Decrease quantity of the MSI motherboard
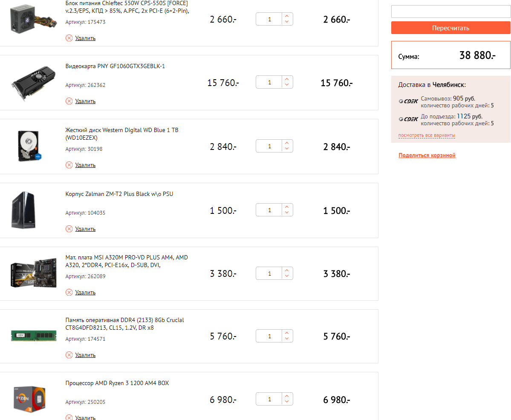 coord(287,276)
